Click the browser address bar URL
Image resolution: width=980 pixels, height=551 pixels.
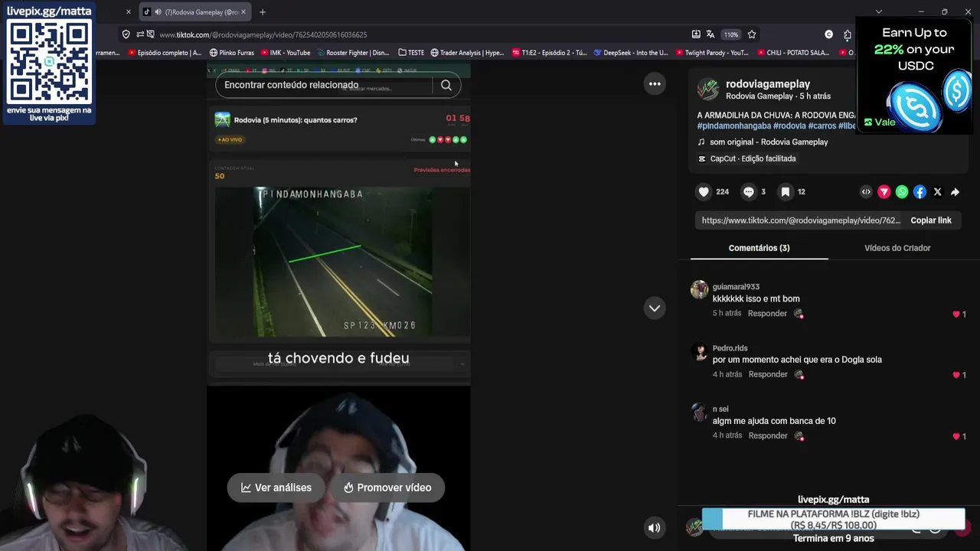click(x=263, y=34)
